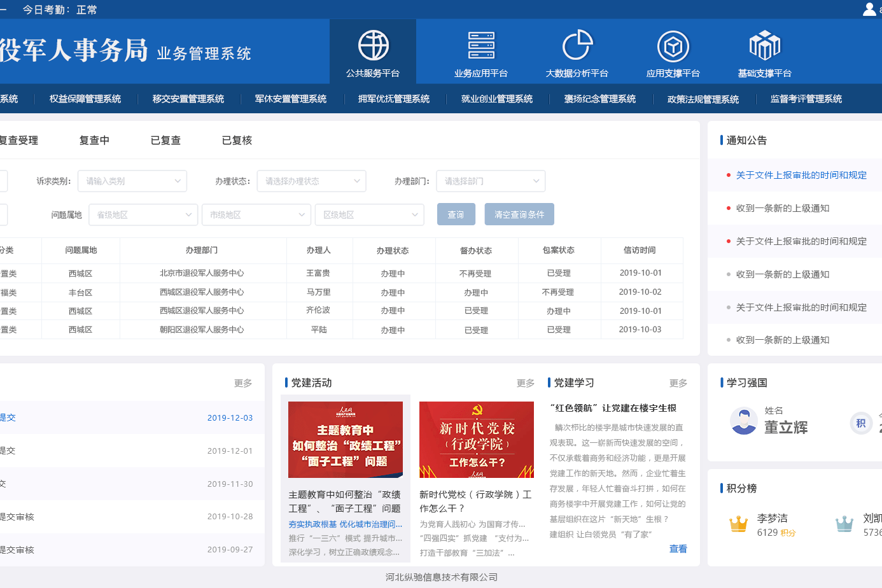The height and width of the screenshot is (588, 882).
Task: Open the 公共服务平台 globe icon
Action: [x=373, y=46]
